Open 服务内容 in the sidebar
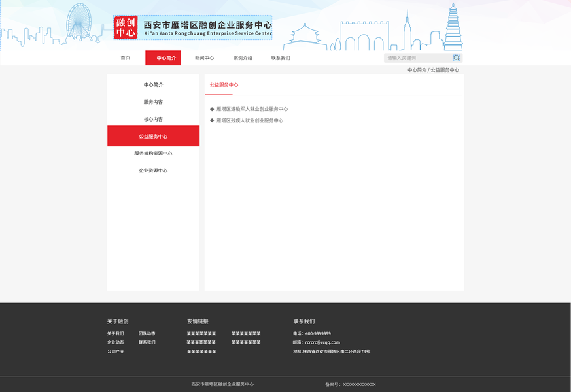 153,102
